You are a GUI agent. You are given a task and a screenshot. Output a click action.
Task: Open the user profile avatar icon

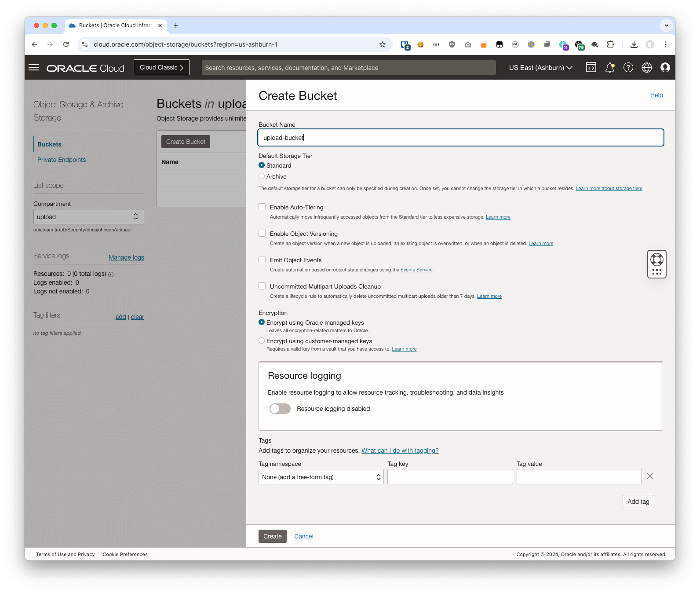click(665, 67)
